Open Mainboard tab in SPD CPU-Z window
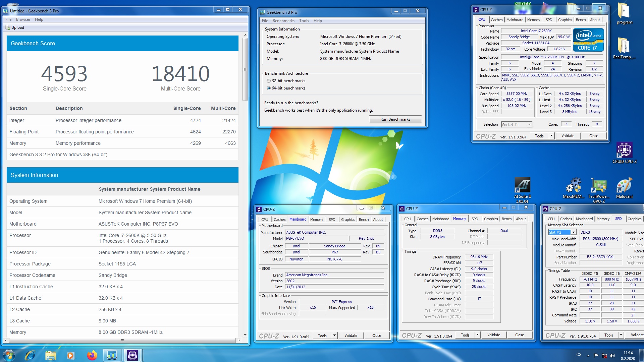Viewport: 644px width, 362px height. [x=584, y=219]
